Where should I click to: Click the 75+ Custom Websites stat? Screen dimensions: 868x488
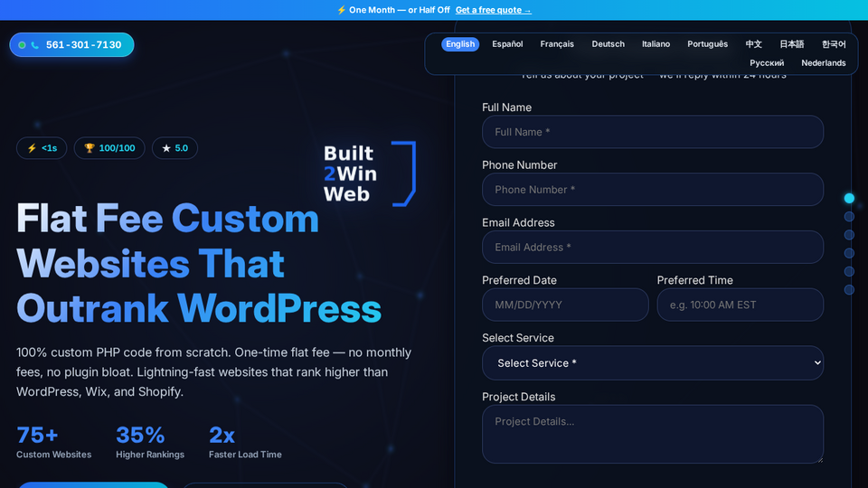pyautogui.click(x=53, y=442)
